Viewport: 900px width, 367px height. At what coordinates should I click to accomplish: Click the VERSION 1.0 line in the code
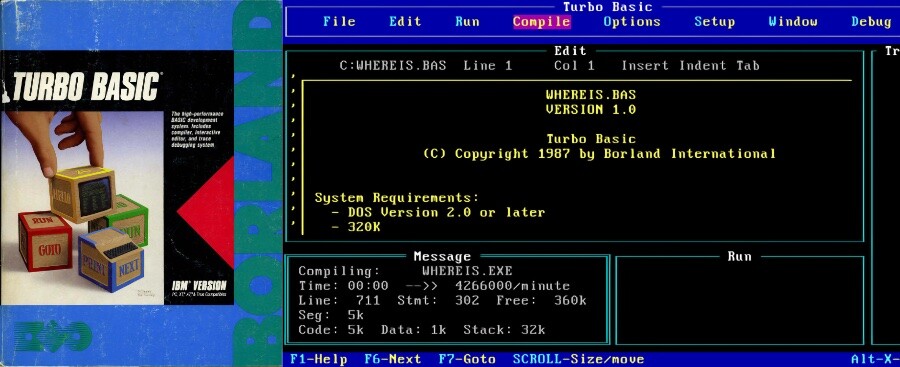(591, 110)
